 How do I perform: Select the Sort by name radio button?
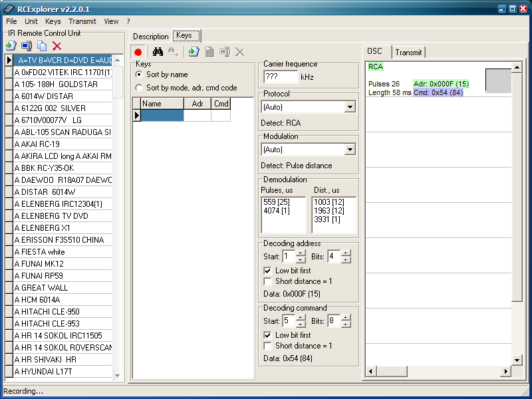(x=138, y=74)
